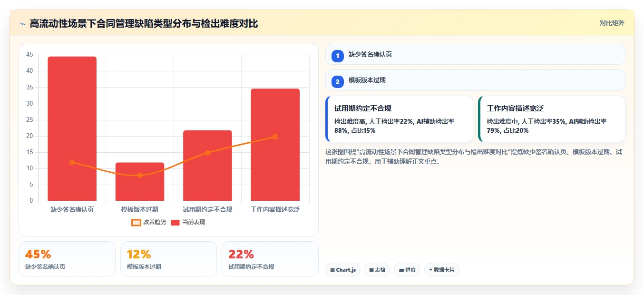Click the 进度 tag
Image resolution: width=644 pixels, height=295 pixels.
coord(407,270)
